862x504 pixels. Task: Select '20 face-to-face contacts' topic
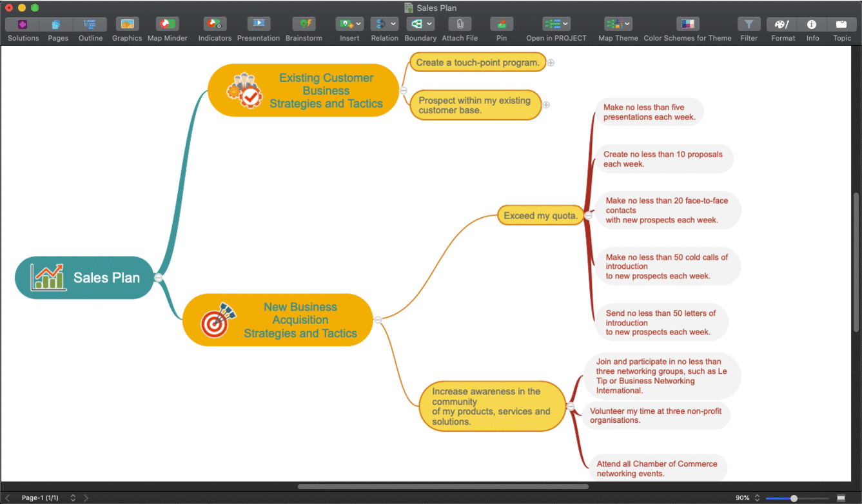667,210
